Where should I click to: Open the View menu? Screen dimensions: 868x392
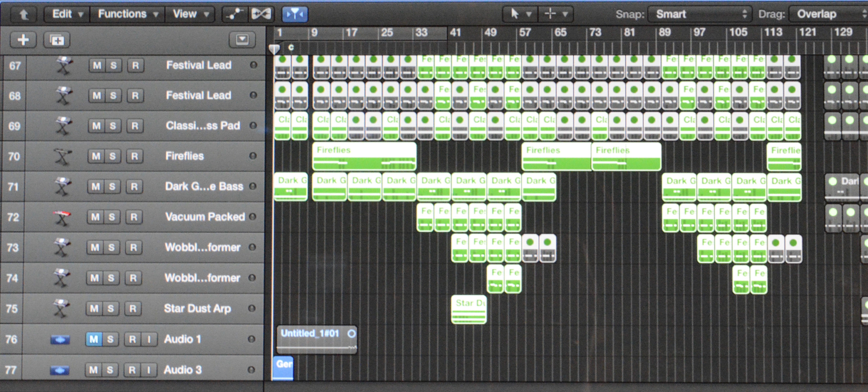(190, 14)
